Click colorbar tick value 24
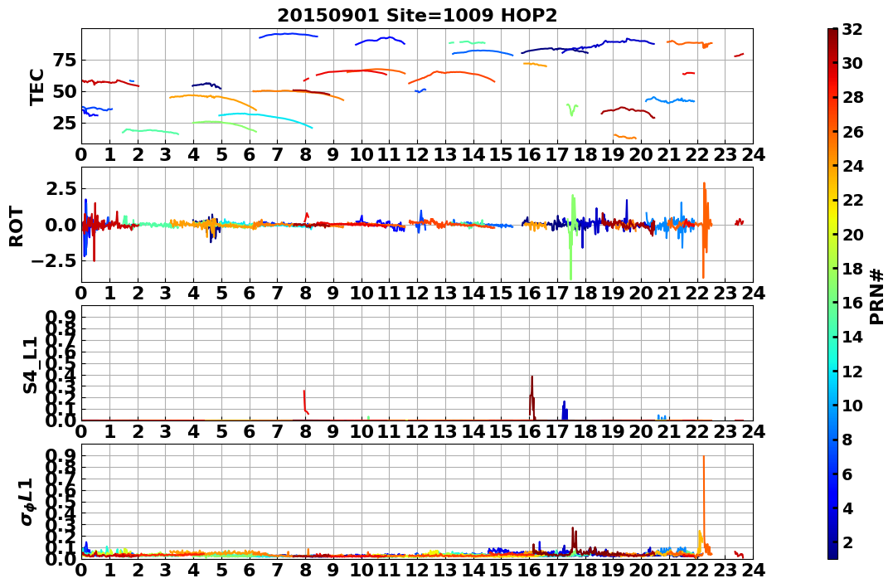The height and width of the screenshot is (588, 893). 852,166
